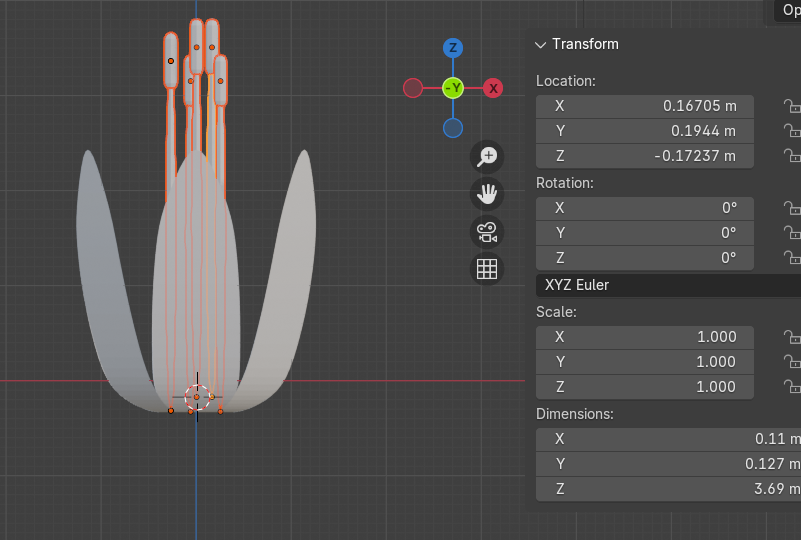The height and width of the screenshot is (540, 801).
Task: Click the Rotation Z field
Action: click(645, 258)
